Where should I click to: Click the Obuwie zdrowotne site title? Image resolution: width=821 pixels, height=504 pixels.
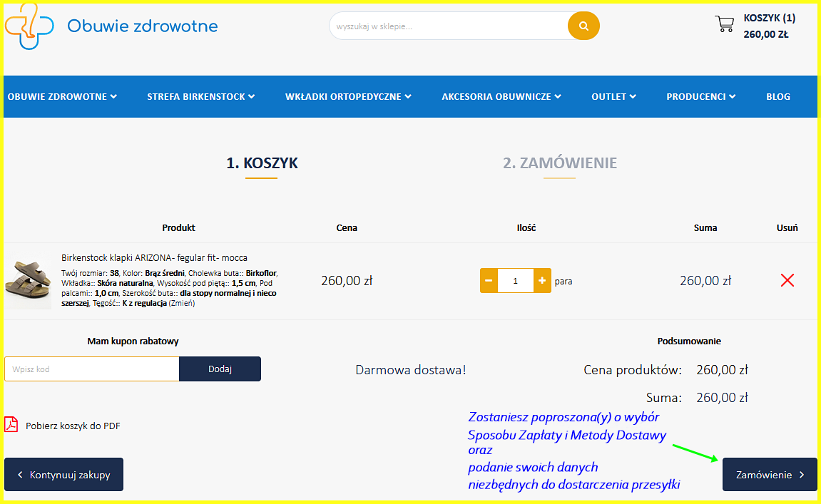[x=143, y=26]
